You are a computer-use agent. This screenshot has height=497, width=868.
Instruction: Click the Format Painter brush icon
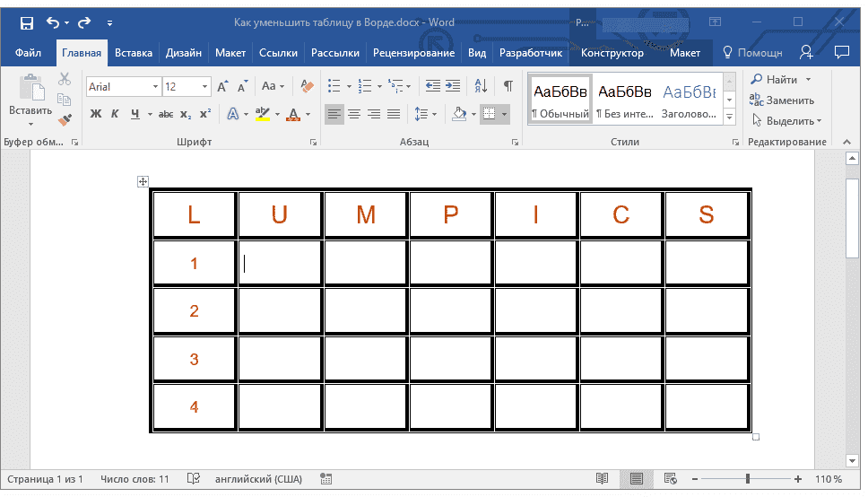coord(65,119)
